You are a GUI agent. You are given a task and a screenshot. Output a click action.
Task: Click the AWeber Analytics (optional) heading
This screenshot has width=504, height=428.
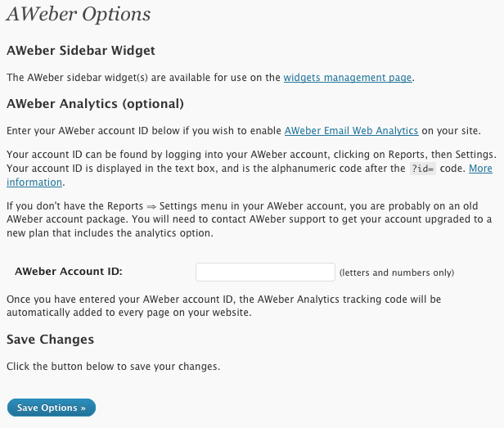[x=95, y=104]
